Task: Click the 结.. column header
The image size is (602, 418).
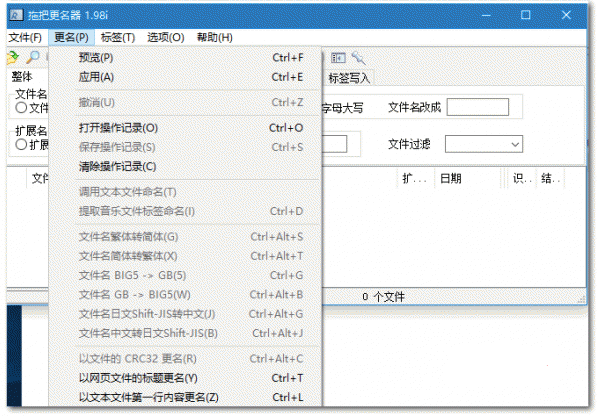Action: click(551, 178)
